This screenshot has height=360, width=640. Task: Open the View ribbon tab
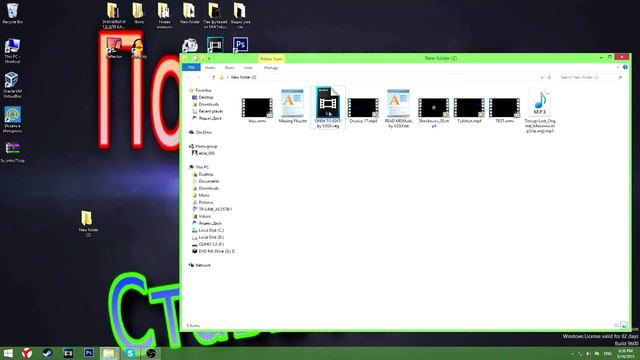(248, 68)
